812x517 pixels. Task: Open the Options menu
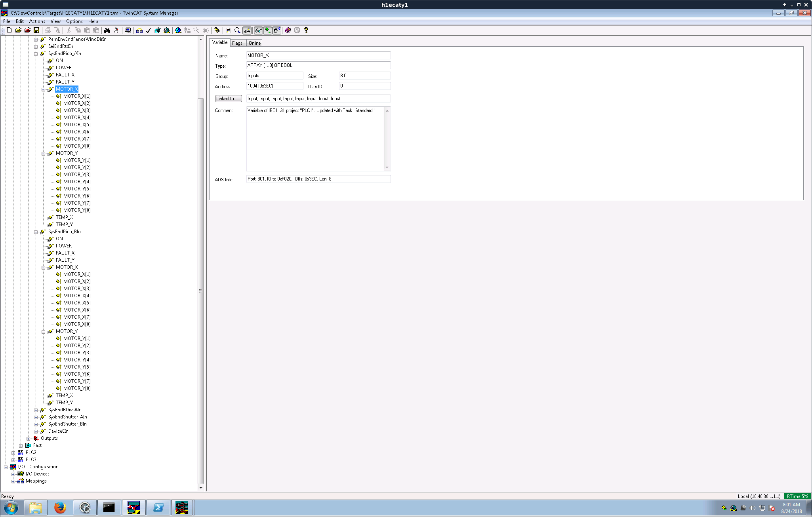coord(74,21)
